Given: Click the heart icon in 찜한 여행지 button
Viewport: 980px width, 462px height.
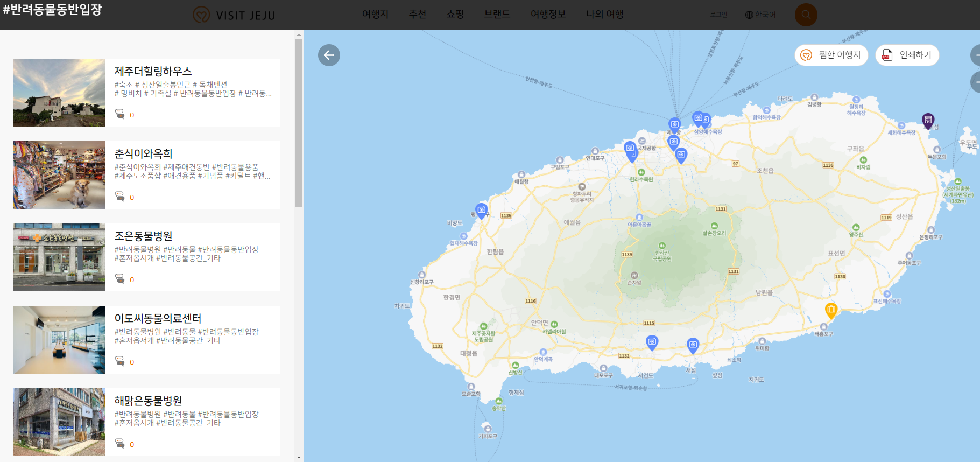Looking at the screenshot, I should click(806, 55).
